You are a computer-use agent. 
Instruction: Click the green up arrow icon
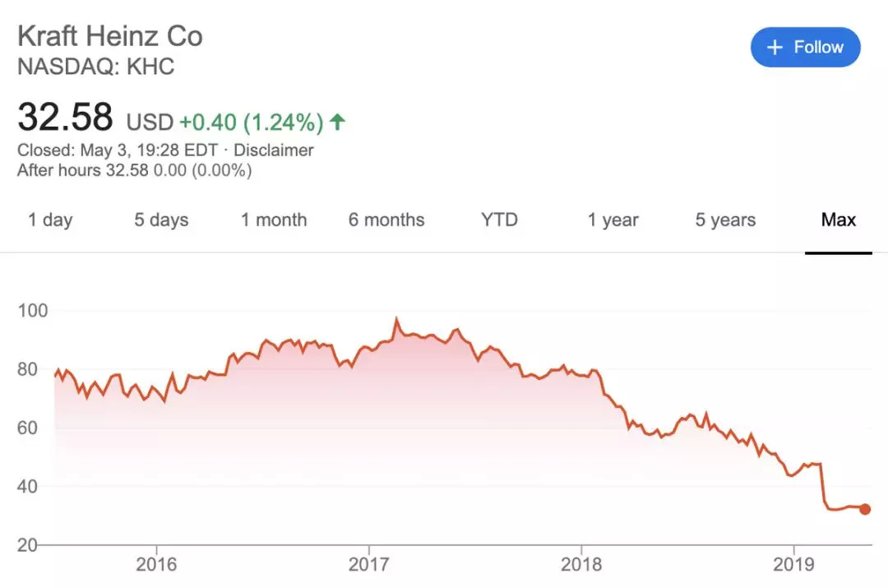tap(337, 123)
